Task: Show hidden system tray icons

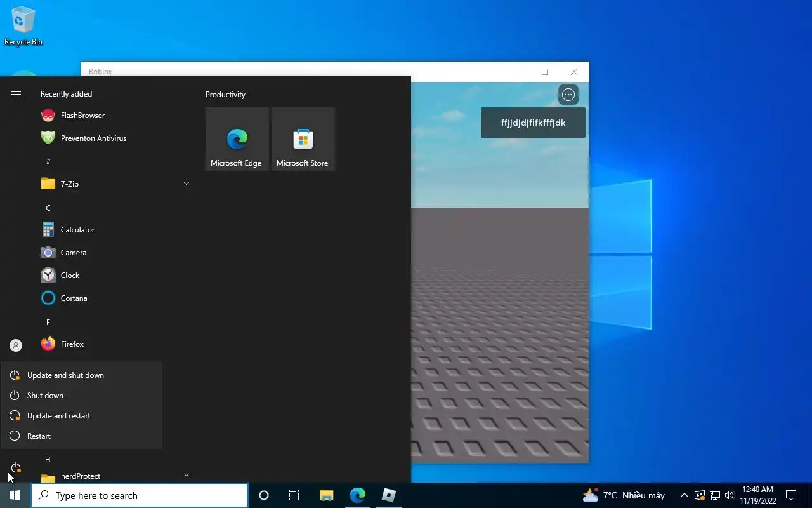Action: pyautogui.click(x=684, y=495)
